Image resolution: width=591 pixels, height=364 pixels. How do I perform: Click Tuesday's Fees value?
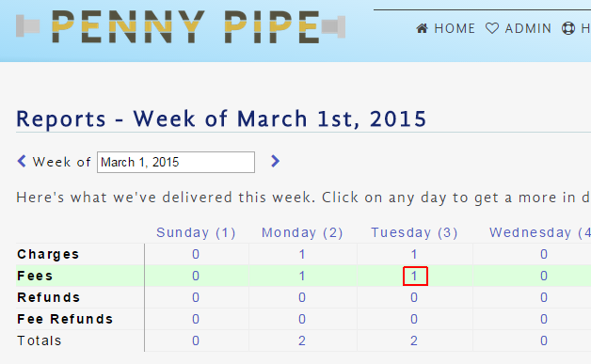pos(414,276)
